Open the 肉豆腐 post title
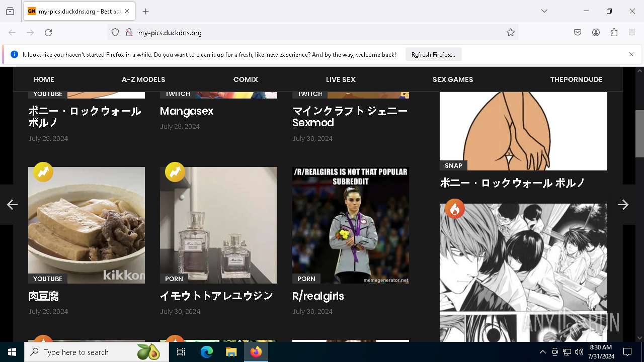 point(44,296)
